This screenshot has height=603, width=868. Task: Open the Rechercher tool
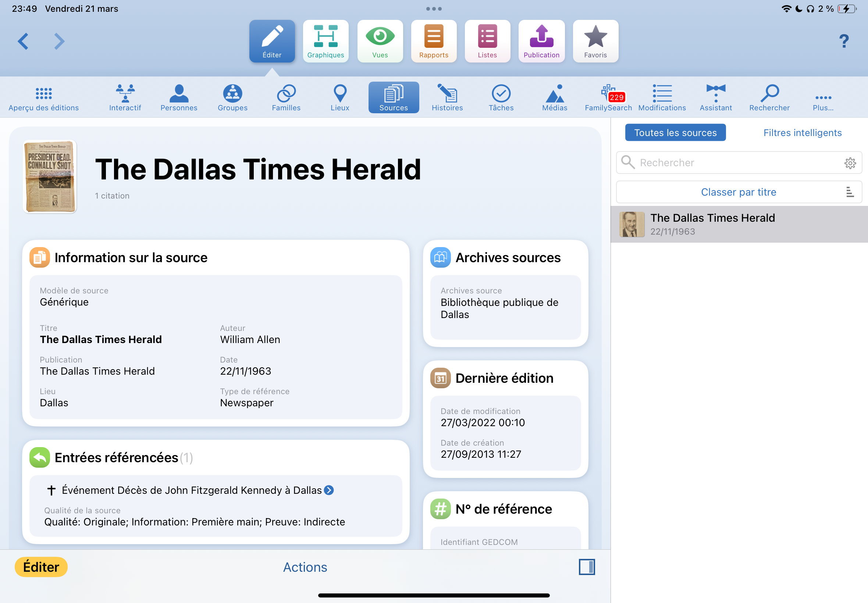[769, 98]
